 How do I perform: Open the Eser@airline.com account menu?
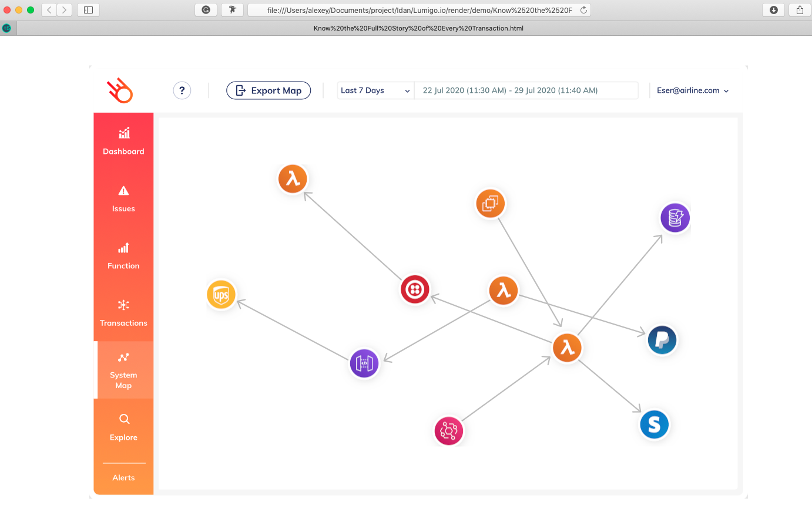692,90
